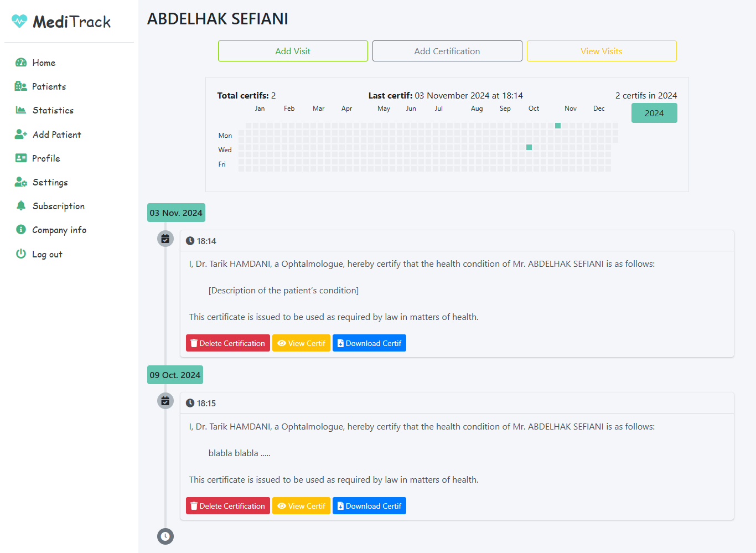The height and width of the screenshot is (553, 756).
Task: Click the Subscription bell icon
Action: click(x=20, y=206)
